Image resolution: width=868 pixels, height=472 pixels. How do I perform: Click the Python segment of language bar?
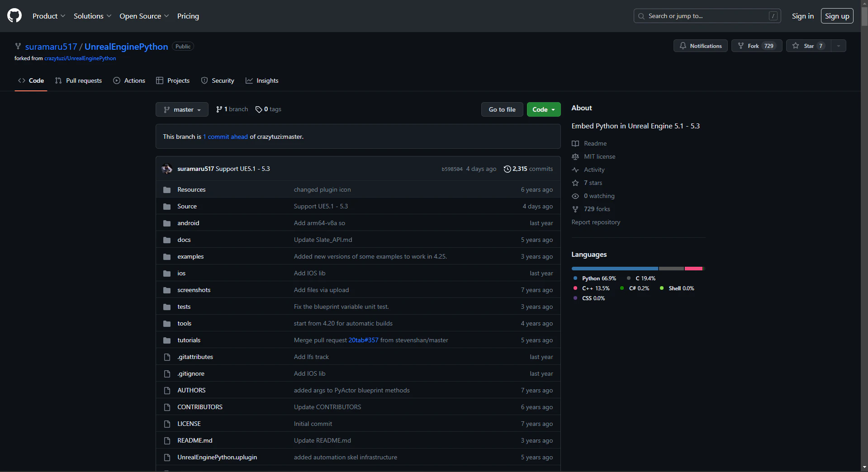coord(615,269)
